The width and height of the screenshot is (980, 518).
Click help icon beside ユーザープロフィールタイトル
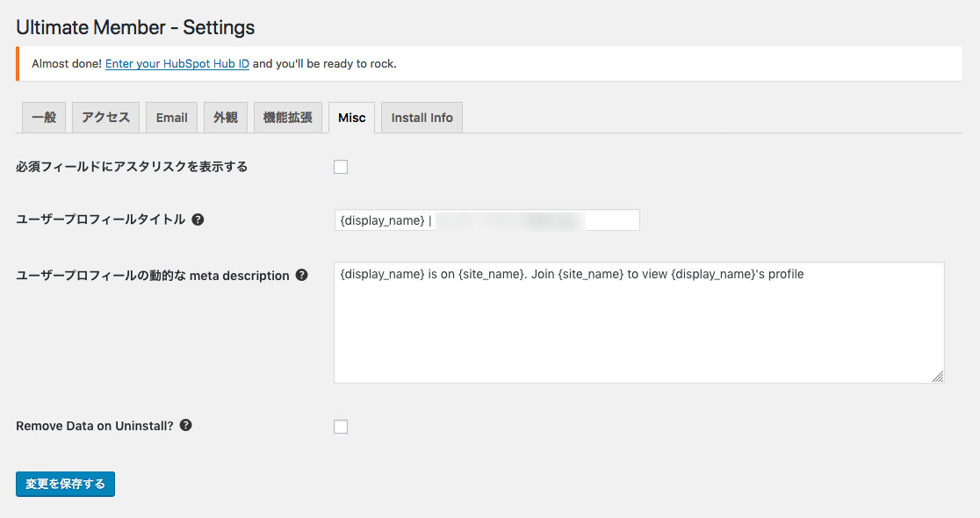pyautogui.click(x=198, y=219)
